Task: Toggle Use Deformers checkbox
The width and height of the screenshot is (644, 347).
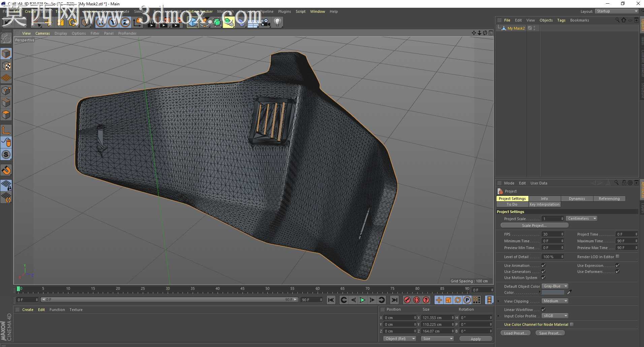Action: pyautogui.click(x=617, y=272)
